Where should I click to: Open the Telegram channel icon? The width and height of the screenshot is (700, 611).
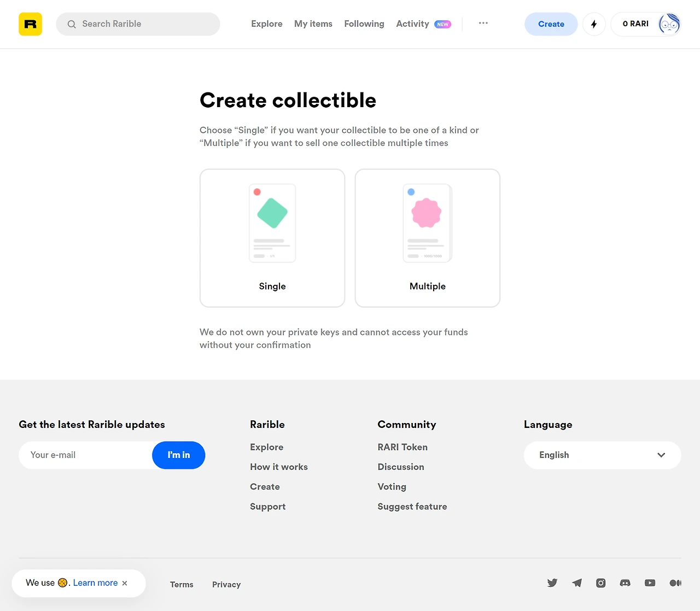pyautogui.click(x=577, y=583)
